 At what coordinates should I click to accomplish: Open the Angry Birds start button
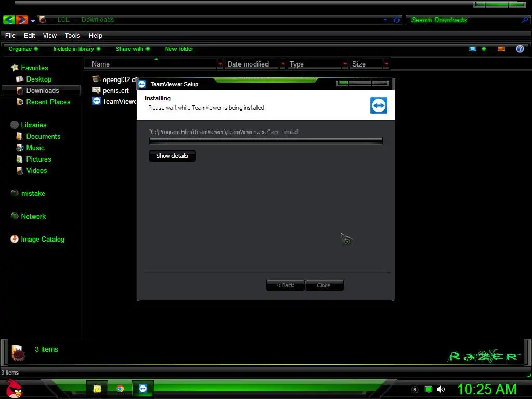[x=15, y=389]
